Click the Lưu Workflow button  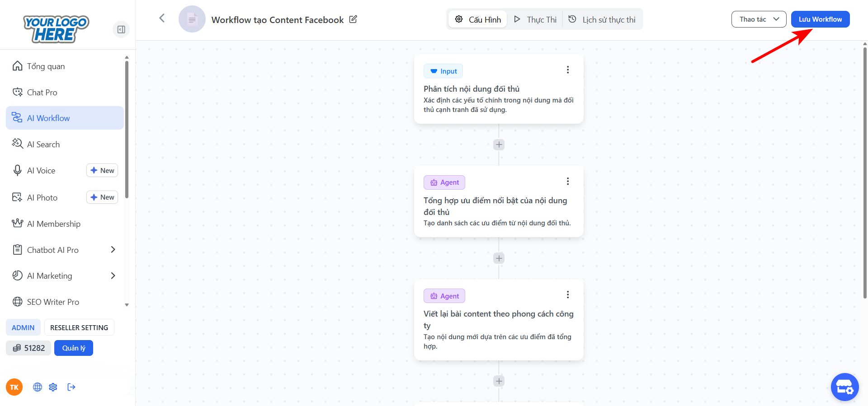coord(820,19)
